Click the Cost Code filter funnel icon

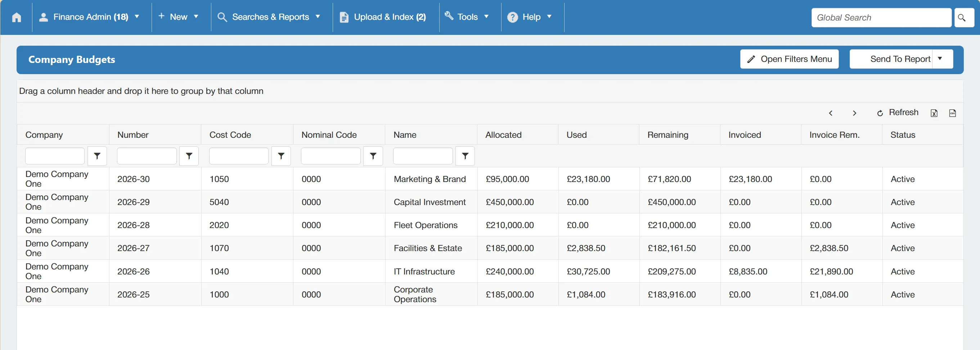point(281,156)
